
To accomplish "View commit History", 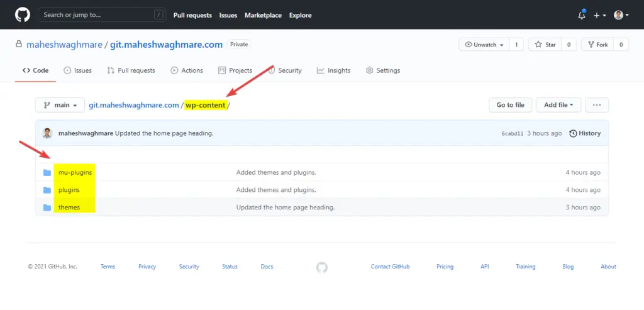I will [585, 133].
